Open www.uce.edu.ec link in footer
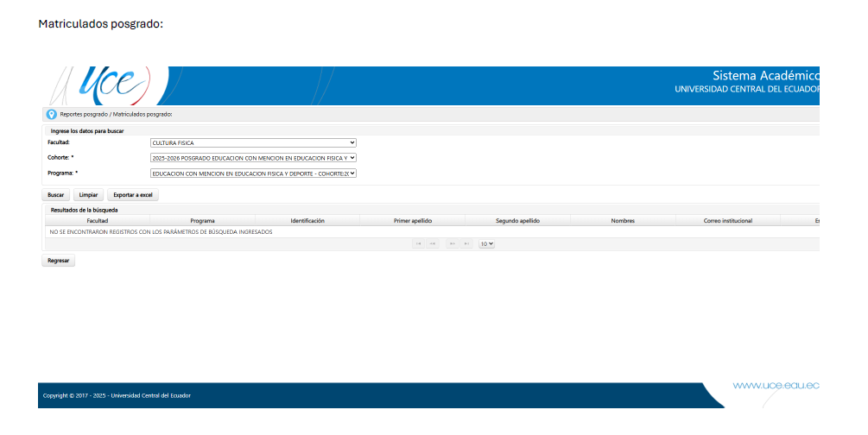The image size is (868, 435). point(776,386)
